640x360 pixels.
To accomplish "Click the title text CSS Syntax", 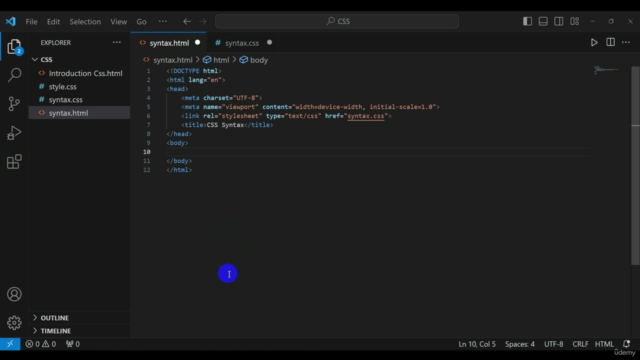I will coord(225,125).
